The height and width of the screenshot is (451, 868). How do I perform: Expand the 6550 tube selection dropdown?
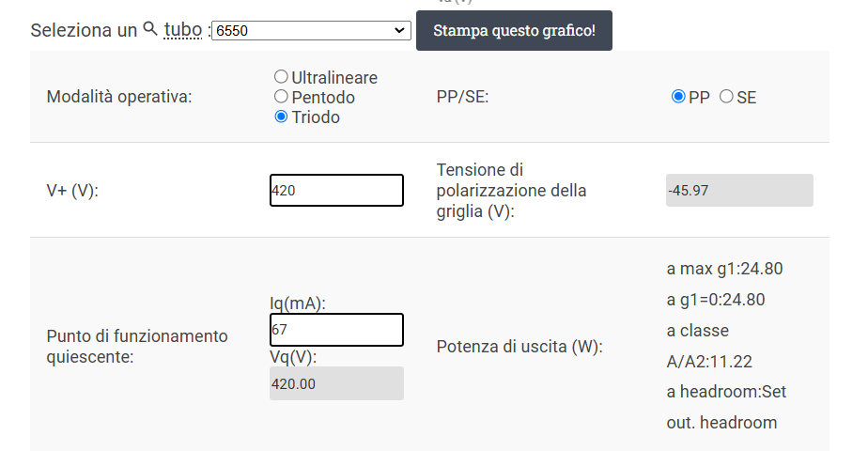pos(311,30)
